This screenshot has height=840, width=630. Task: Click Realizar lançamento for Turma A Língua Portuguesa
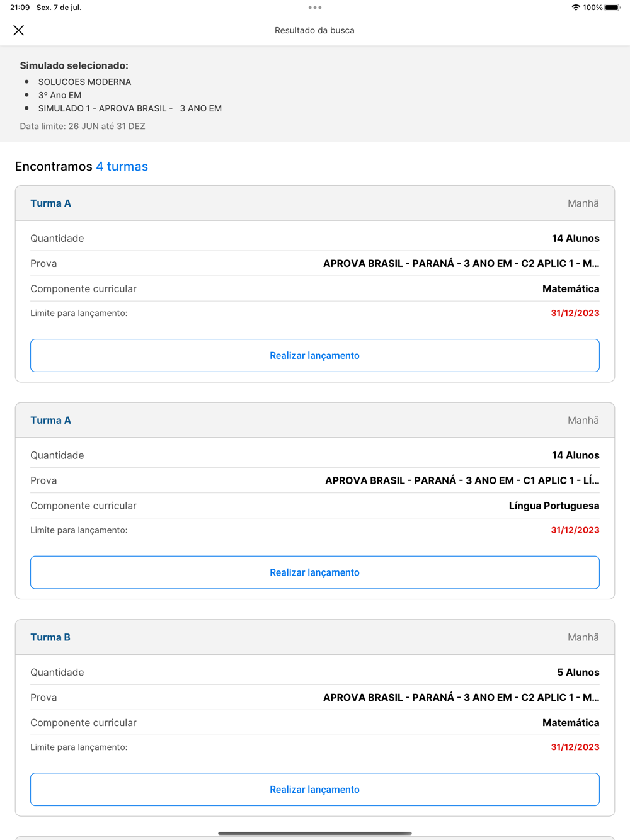point(315,572)
